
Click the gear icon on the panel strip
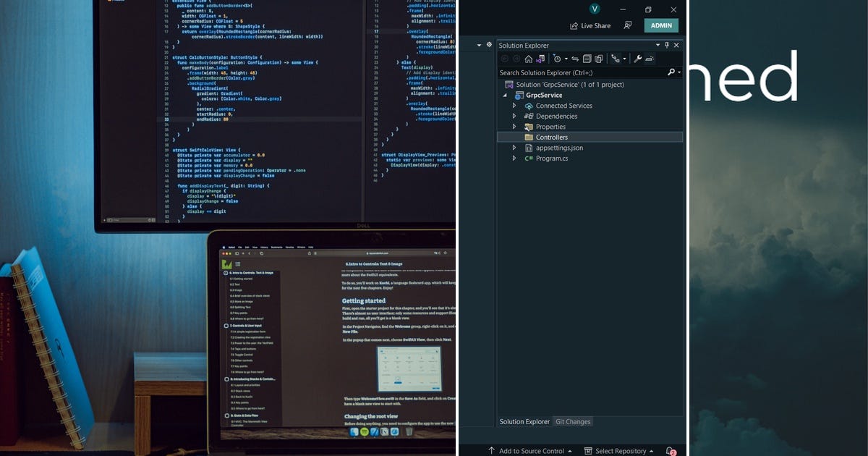click(489, 44)
